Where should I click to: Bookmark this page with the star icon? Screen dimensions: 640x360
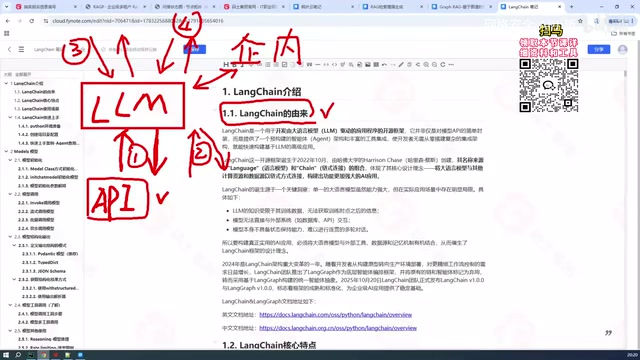[x=580, y=21]
